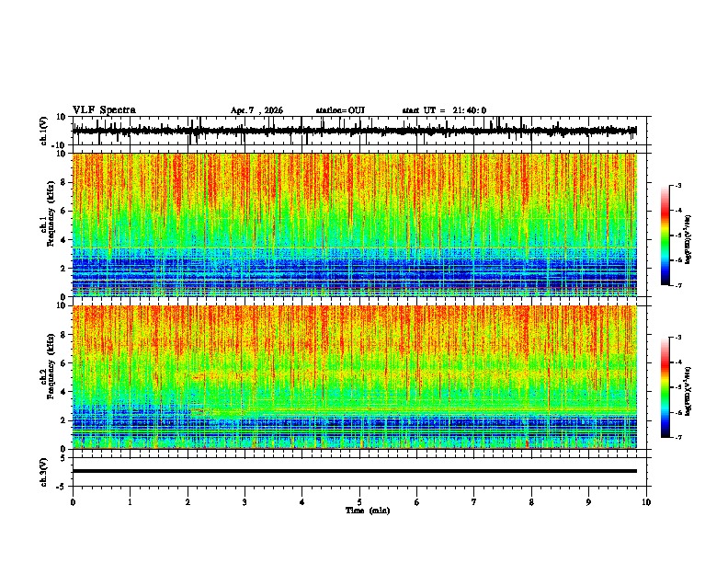Click the log(PSD) label beside ch.2 colorbar
This screenshot has height=563, width=728.
coord(688,391)
